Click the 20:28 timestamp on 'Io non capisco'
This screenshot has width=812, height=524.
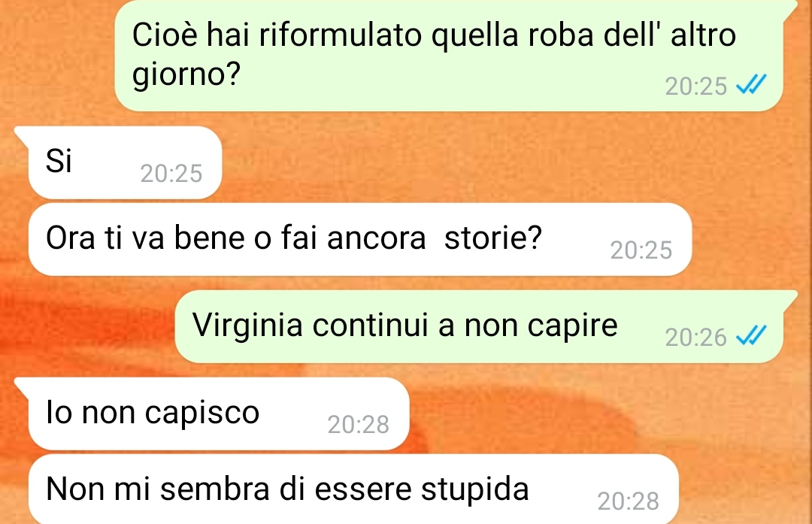coord(359,425)
